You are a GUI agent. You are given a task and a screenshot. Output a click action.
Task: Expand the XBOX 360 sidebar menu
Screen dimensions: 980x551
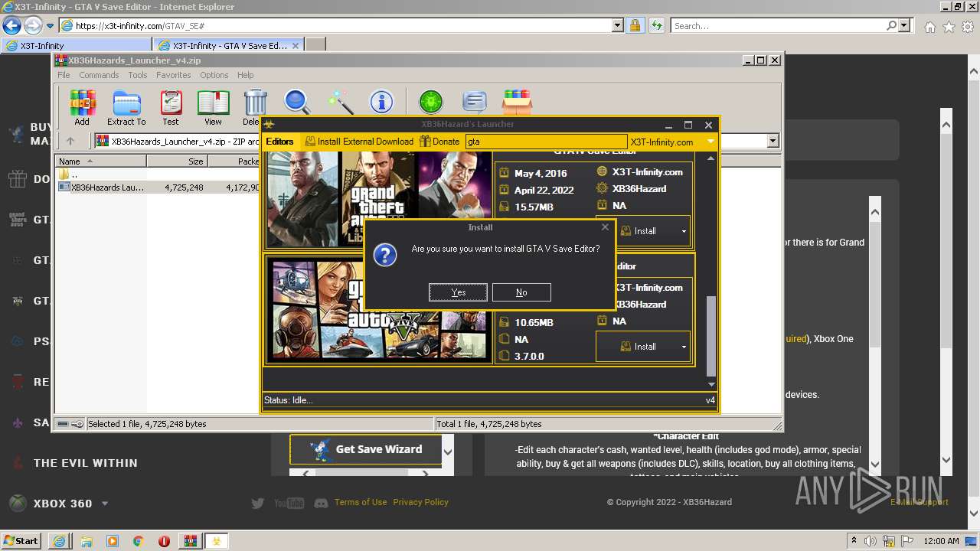(x=105, y=504)
